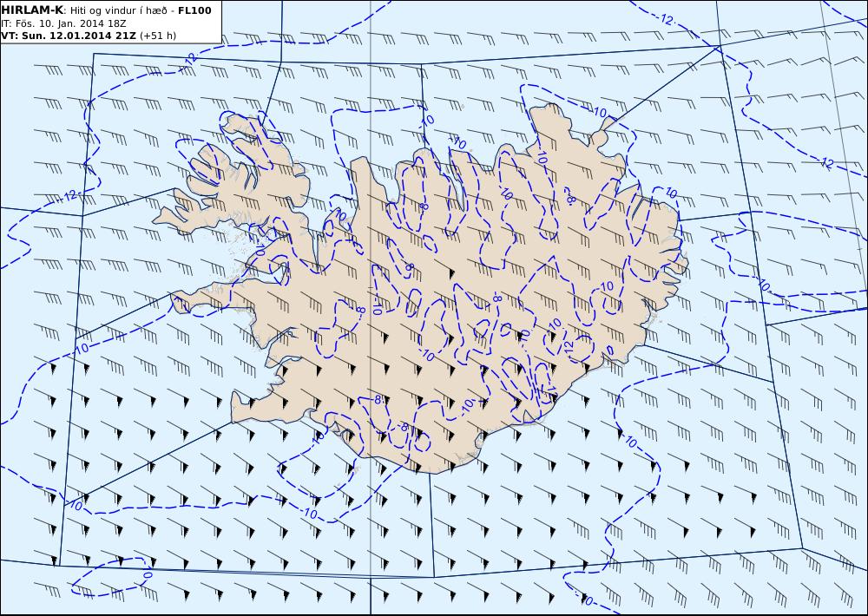Click the valid time 'VT: Sun. 12.01.2014 21Z'
This screenshot has height=616, width=868.
click(68, 36)
